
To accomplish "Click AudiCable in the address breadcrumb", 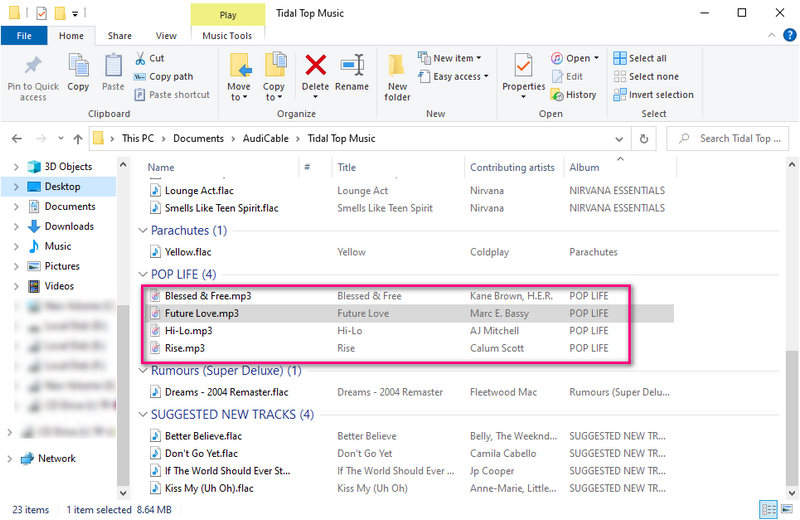I will pos(265,138).
